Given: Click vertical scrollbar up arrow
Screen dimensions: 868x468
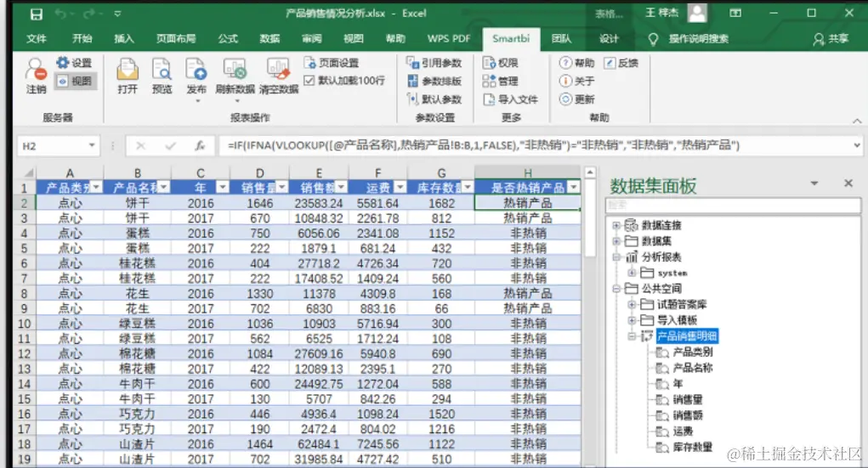Looking at the screenshot, I should point(590,172).
